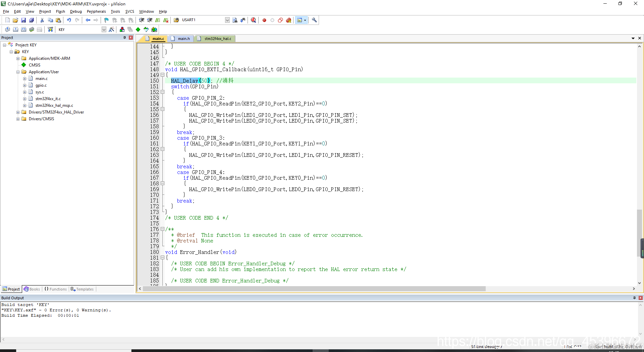Cut selection with the scissors icon
The image size is (644, 352).
(x=42, y=20)
